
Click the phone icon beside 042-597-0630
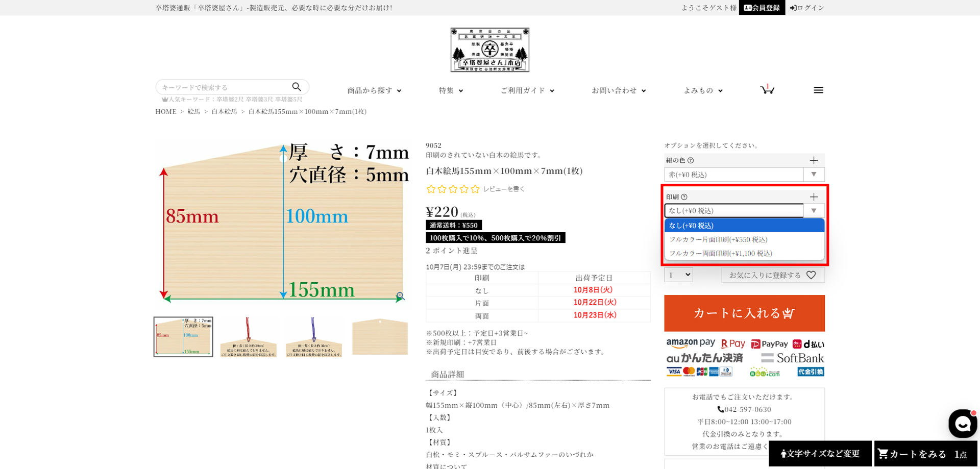click(x=721, y=409)
